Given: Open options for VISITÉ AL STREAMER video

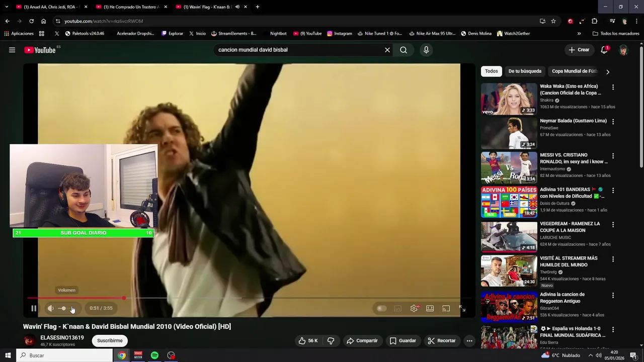Looking at the screenshot, I should tap(613, 259).
